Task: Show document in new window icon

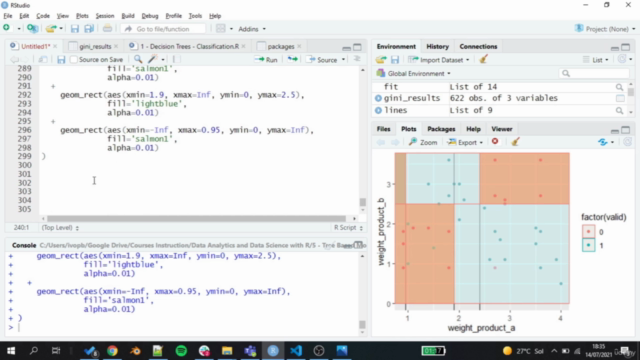Action: [42, 60]
